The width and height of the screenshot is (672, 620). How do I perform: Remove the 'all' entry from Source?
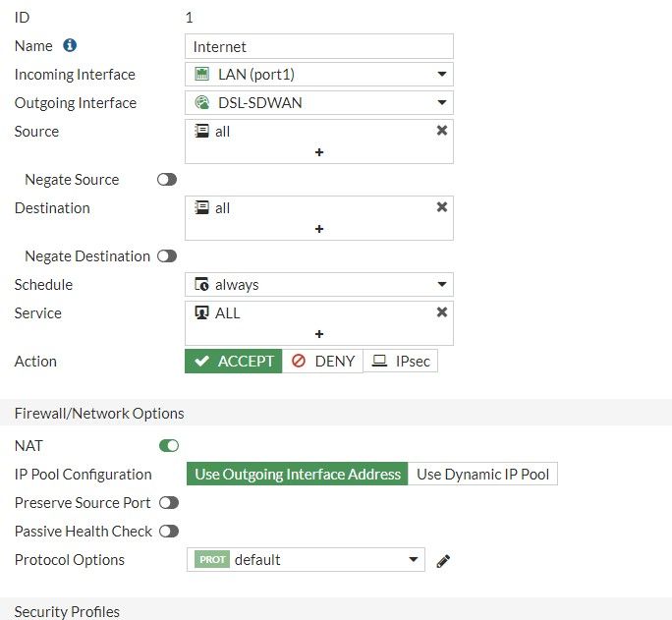click(441, 131)
